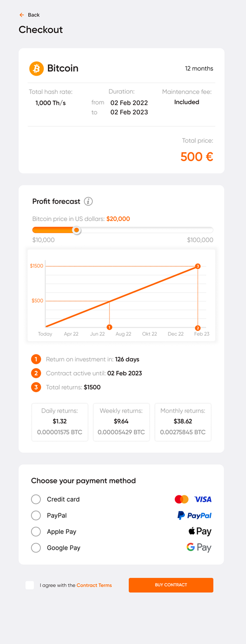
Task: Click the Mastercard logo icon
Action: click(x=182, y=499)
